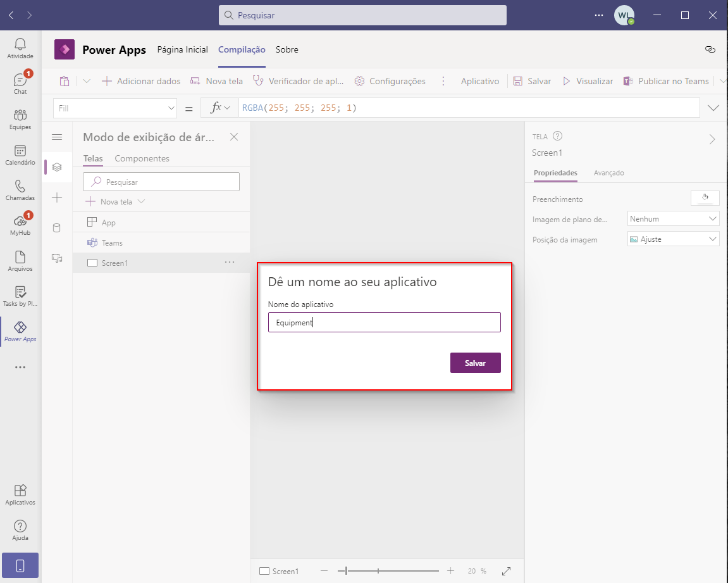Expand the formula bar chevron
This screenshot has width=728, height=583.
coord(713,108)
